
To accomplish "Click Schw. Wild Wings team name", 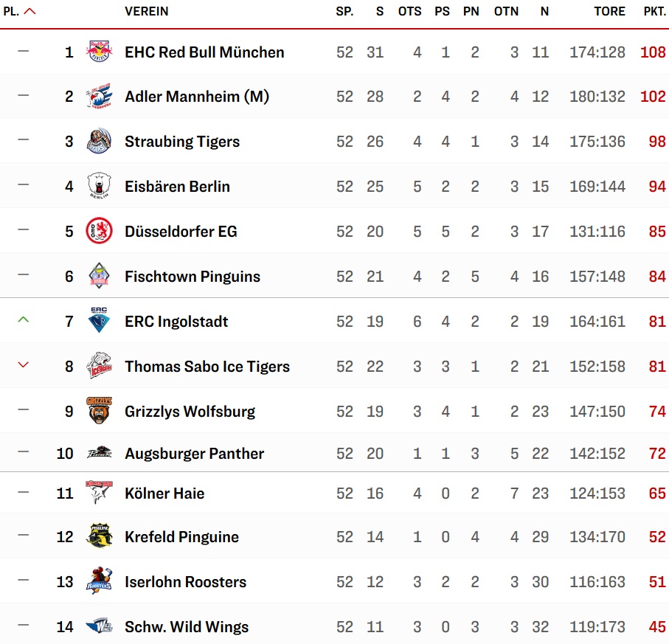I will [x=187, y=626].
